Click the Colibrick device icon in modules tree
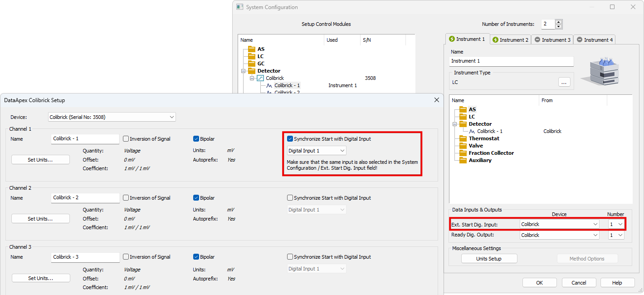644x295 pixels. point(260,78)
